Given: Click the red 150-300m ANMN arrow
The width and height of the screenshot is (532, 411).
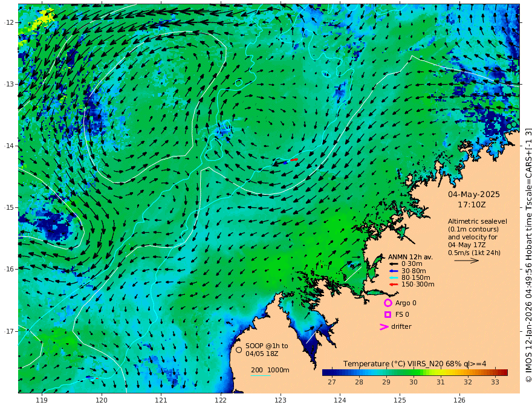Looking at the screenshot, I should coord(393,285).
